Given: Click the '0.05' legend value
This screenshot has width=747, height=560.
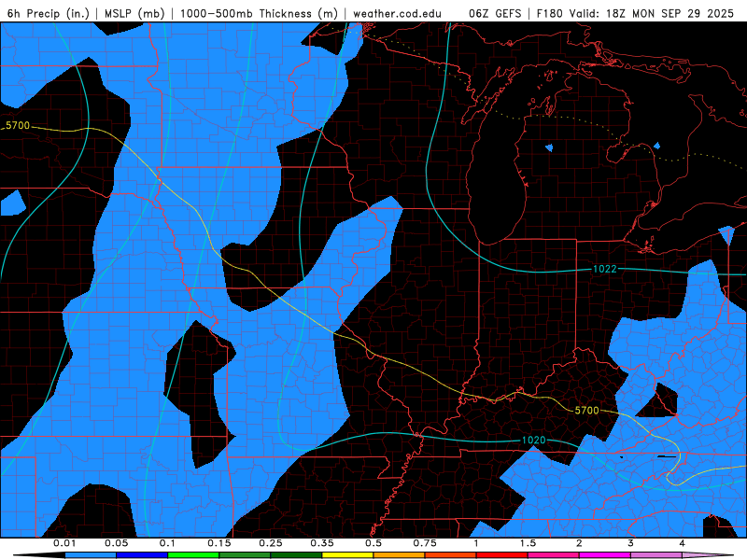Looking at the screenshot, I should 116,543.
